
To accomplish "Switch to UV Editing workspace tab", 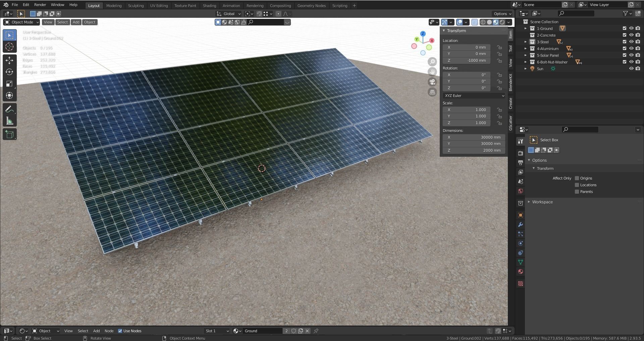I will 159,6.
